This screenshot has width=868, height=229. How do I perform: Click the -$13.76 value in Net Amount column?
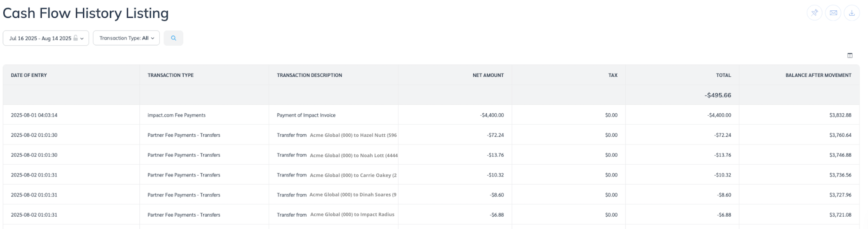click(495, 155)
